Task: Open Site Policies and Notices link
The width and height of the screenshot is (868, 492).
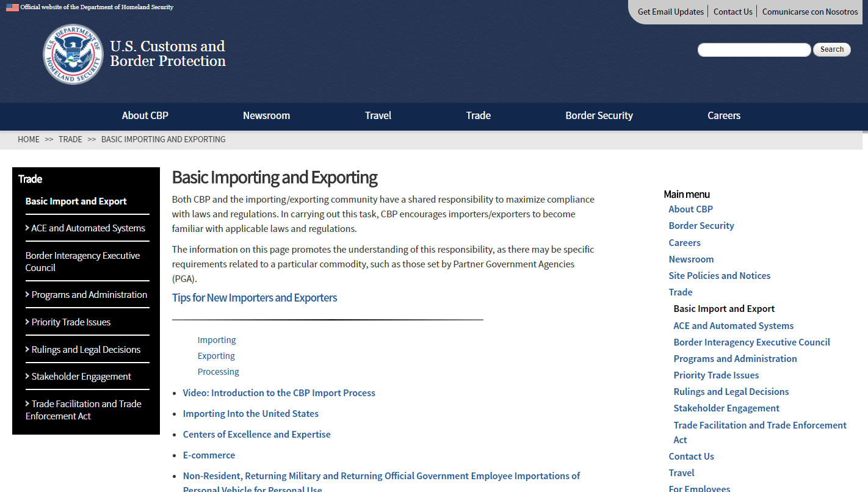Action: tap(720, 275)
